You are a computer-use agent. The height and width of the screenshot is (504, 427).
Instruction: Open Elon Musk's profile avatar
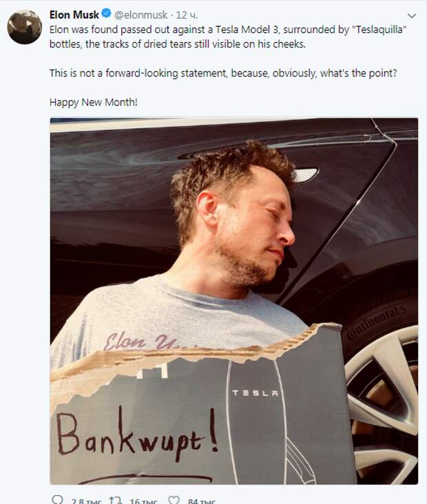[x=24, y=27]
